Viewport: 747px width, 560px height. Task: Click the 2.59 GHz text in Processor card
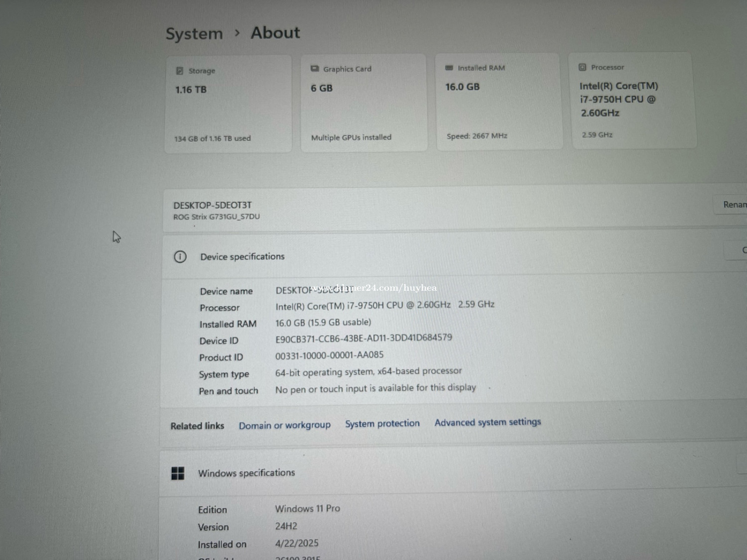pos(597,135)
